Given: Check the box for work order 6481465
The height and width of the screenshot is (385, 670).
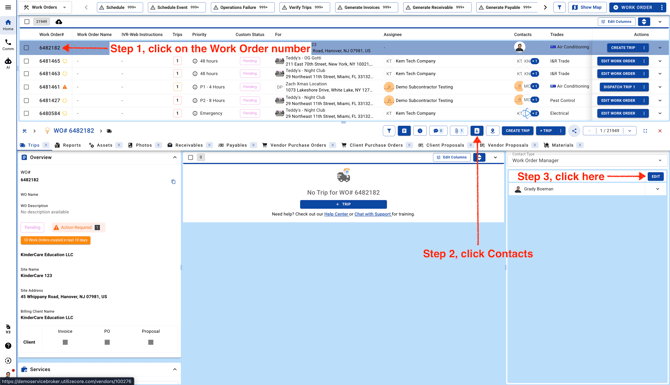Looking at the screenshot, I should point(26,61).
